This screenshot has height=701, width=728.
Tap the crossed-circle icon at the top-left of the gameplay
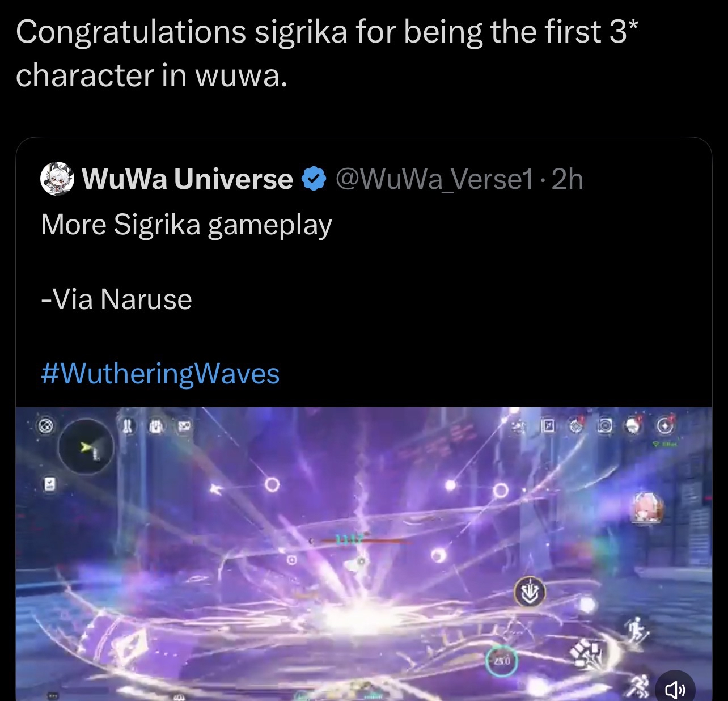47,425
